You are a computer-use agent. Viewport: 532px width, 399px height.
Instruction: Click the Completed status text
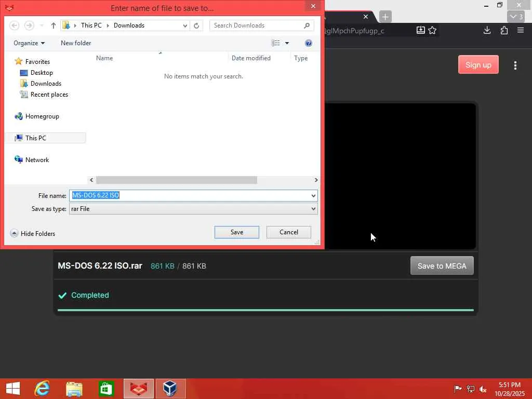click(x=90, y=295)
